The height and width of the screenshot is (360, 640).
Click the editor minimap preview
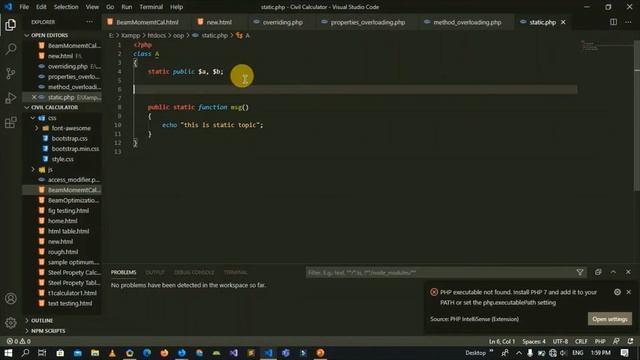point(590,45)
